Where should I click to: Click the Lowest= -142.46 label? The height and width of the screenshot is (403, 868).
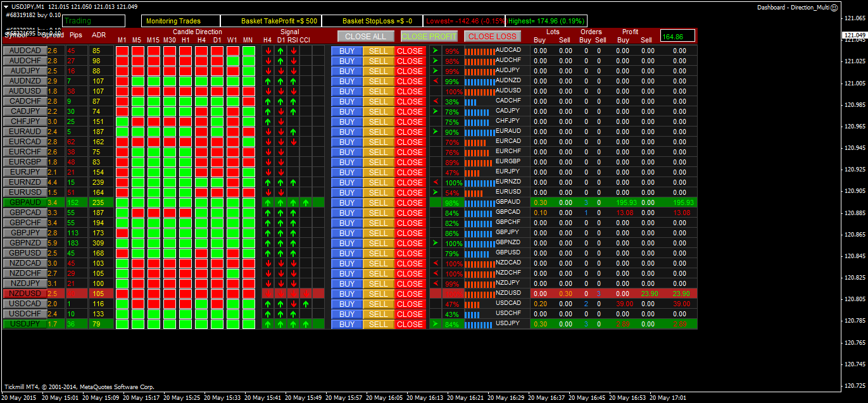click(465, 21)
